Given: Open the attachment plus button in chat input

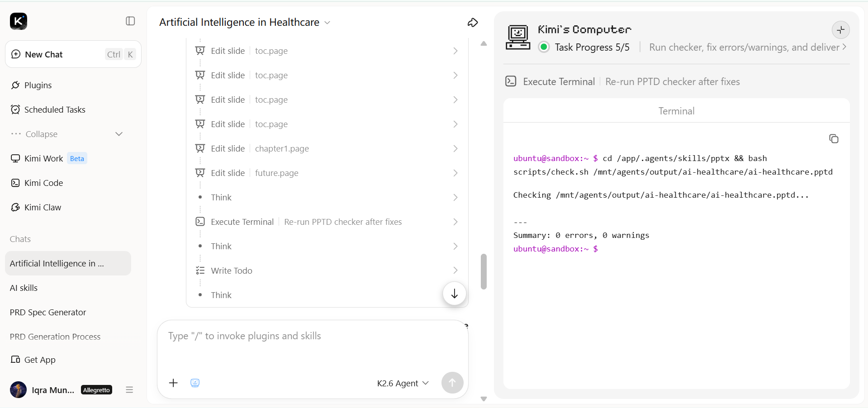Looking at the screenshot, I should (173, 383).
